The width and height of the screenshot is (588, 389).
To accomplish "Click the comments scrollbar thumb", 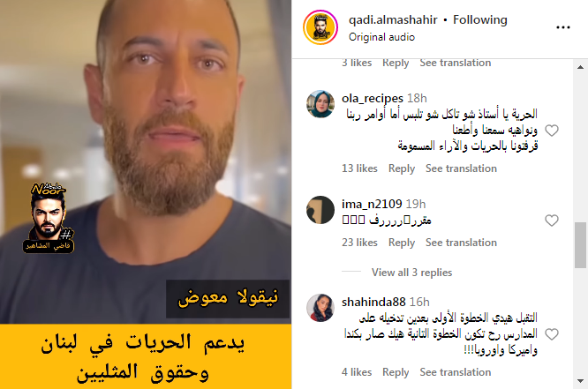I will point(581,245).
